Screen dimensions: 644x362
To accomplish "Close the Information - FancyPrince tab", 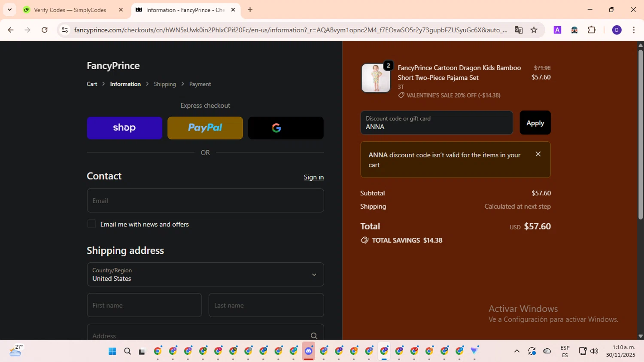I will point(233,10).
